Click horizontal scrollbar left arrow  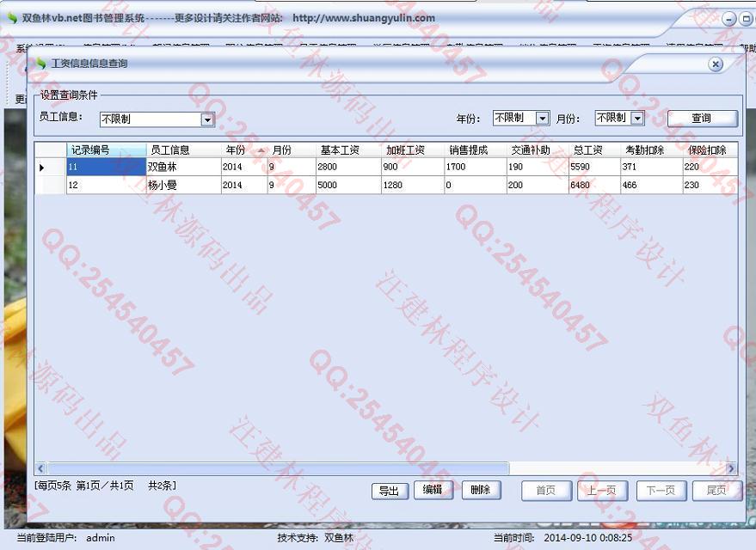(x=41, y=468)
